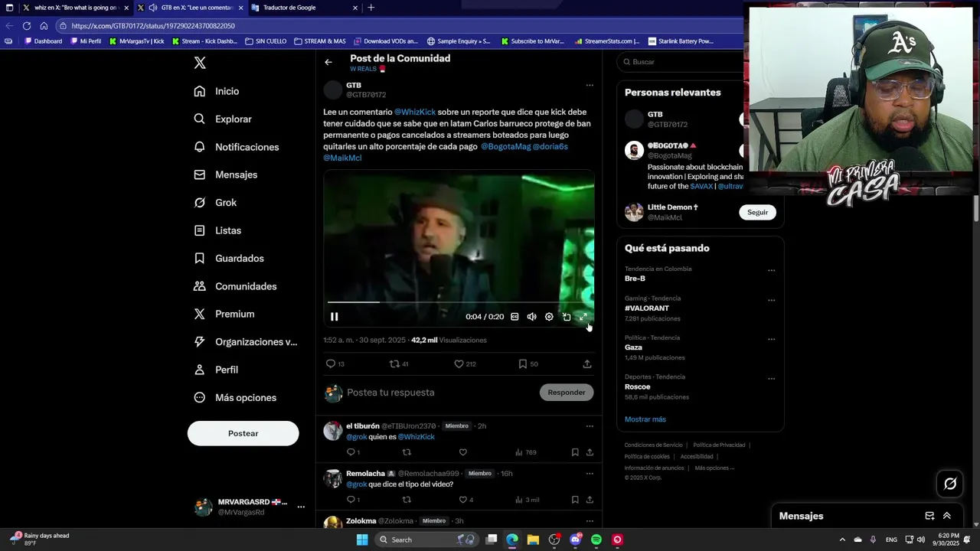Like el tiburón's reply
This screenshot has height=551, width=980.
point(462,452)
